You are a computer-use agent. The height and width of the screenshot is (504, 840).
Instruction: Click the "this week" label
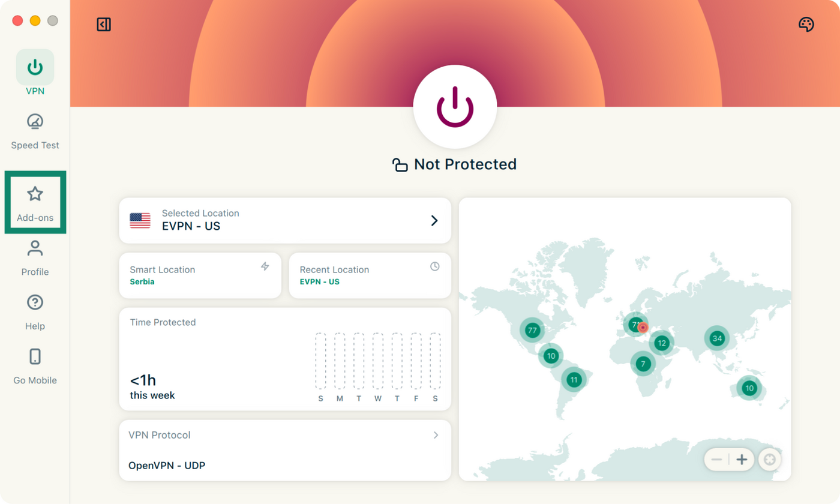152,395
